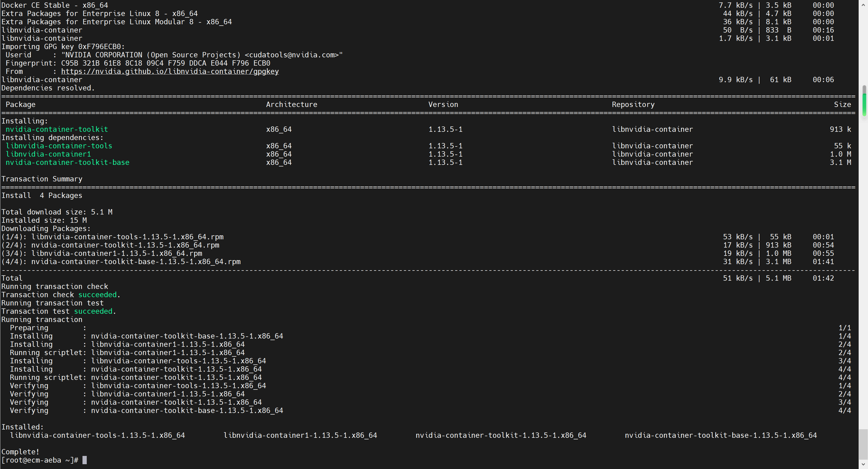
Task: Click the Architecture column header
Action: pos(291,104)
